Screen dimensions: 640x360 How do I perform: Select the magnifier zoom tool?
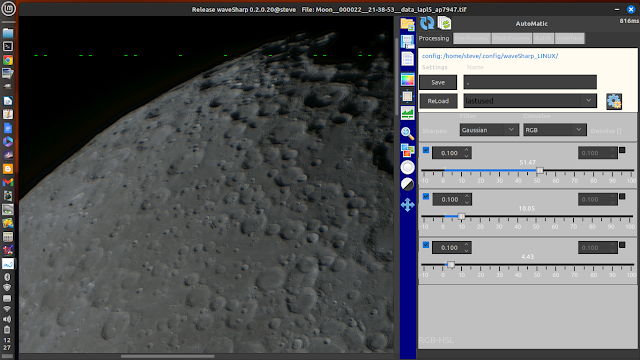407,133
